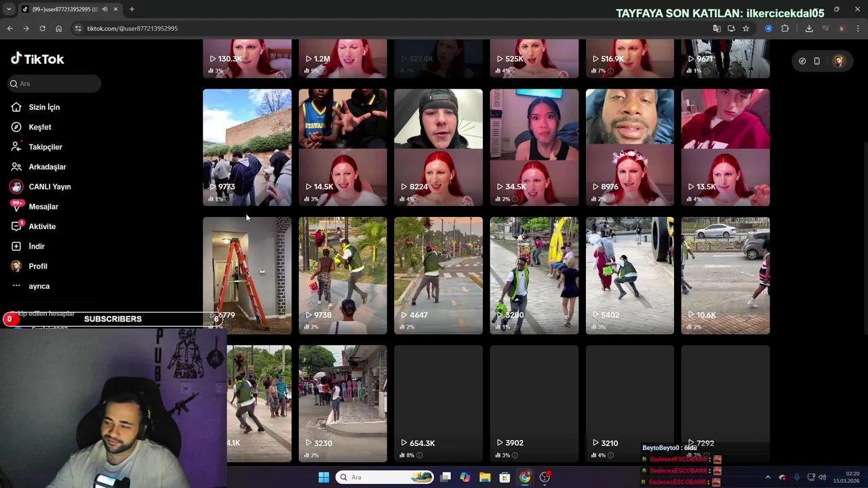Click the TikTok logo

[x=37, y=59]
